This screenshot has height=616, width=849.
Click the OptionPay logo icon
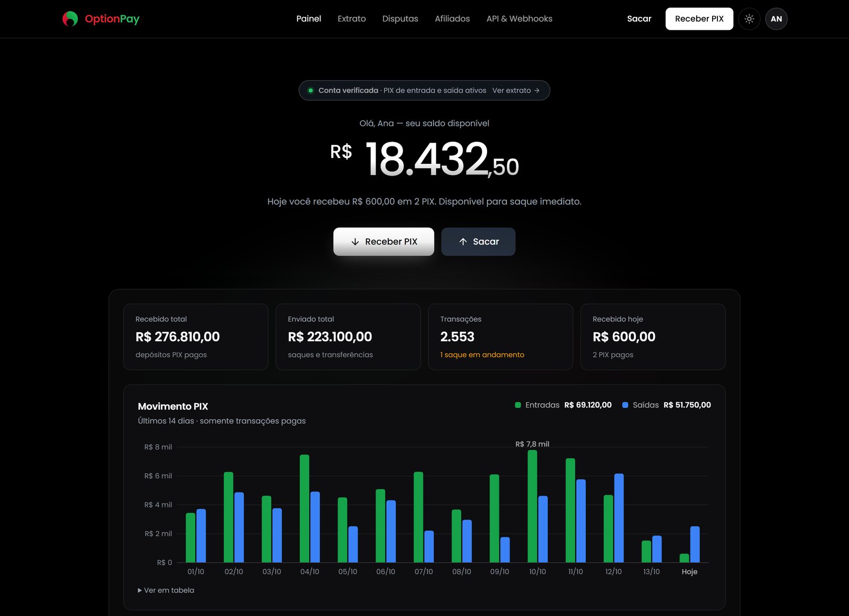coord(70,19)
